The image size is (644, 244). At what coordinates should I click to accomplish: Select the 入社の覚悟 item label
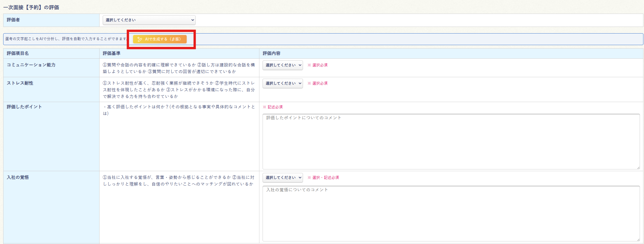pyautogui.click(x=18, y=178)
